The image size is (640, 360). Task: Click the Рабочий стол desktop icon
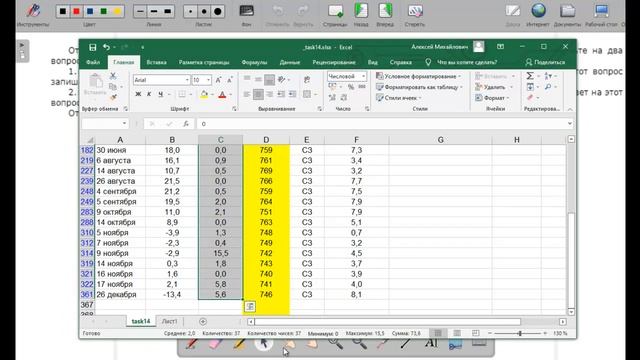(601, 11)
